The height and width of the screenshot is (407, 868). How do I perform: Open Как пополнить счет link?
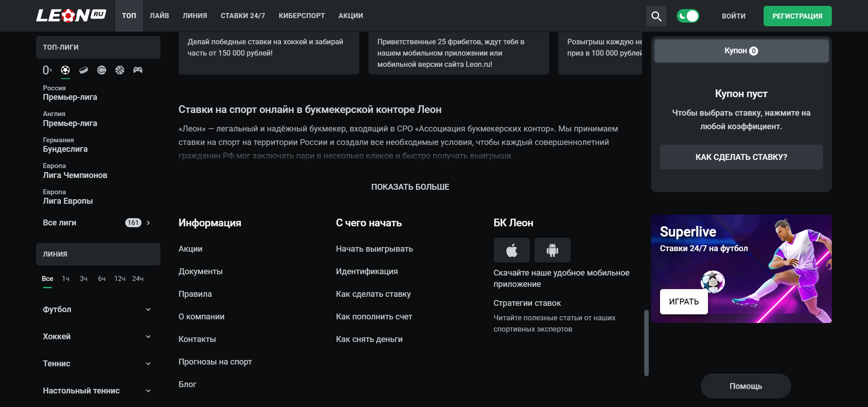[374, 317]
